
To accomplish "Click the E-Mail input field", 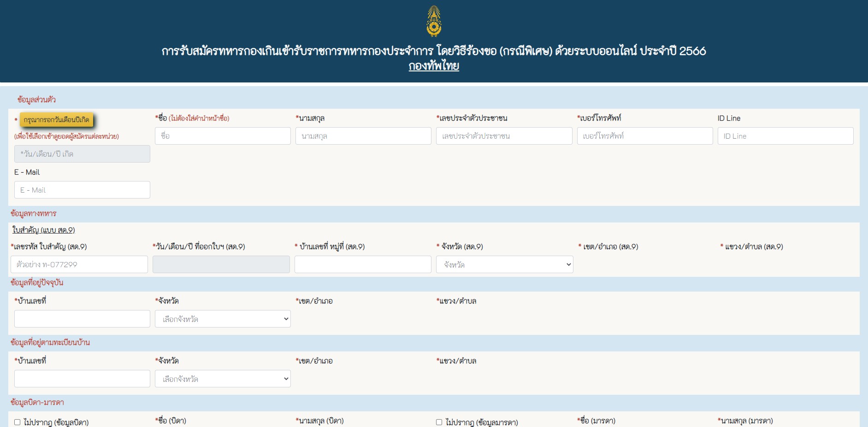I will [82, 189].
